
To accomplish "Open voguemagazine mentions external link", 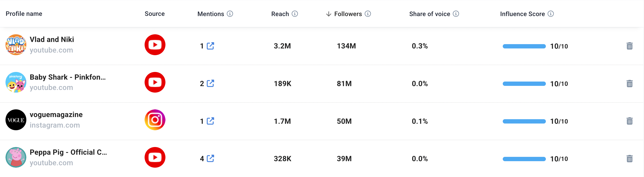I will pyautogui.click(x=210, y=121).
